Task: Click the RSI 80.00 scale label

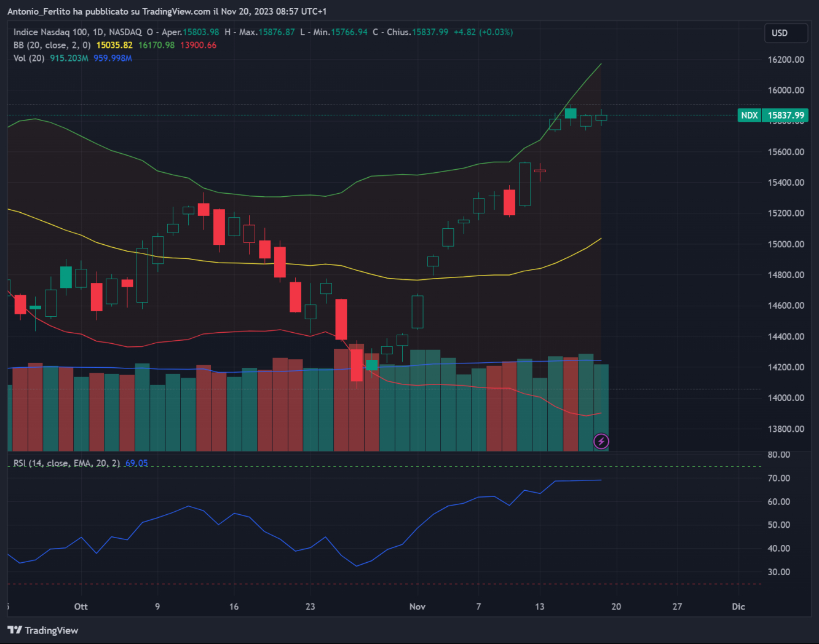Action: click(779, 455)
